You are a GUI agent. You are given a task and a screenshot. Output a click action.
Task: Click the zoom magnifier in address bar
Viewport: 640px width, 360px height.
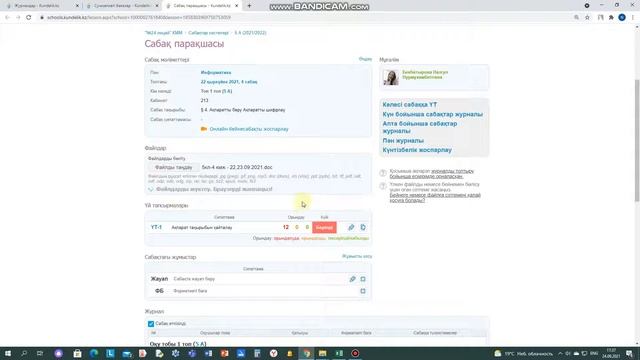576,18
